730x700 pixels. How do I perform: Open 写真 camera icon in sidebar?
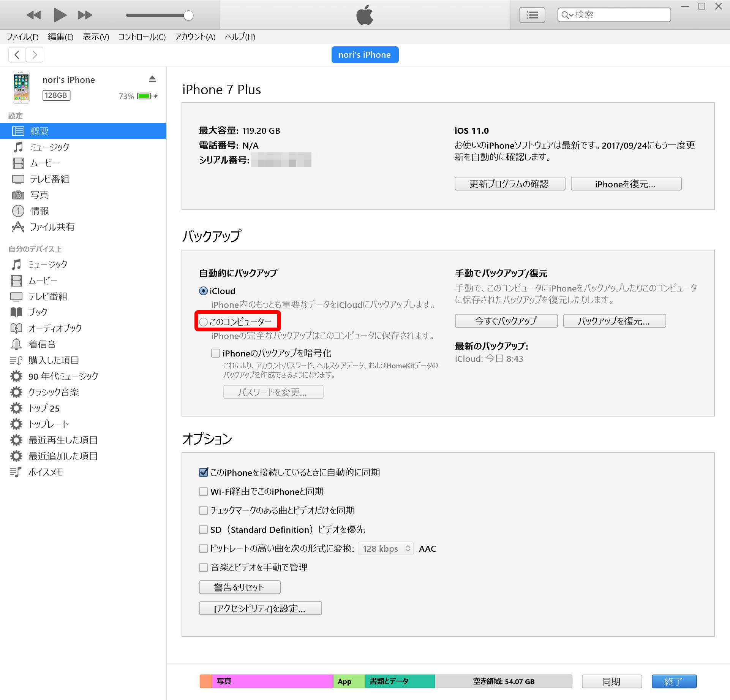(18, 195)
